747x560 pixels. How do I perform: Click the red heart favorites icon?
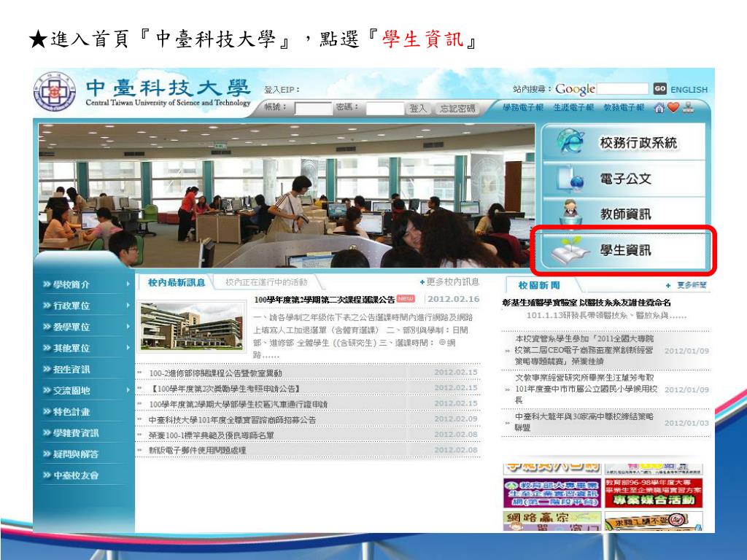point(673,108)
